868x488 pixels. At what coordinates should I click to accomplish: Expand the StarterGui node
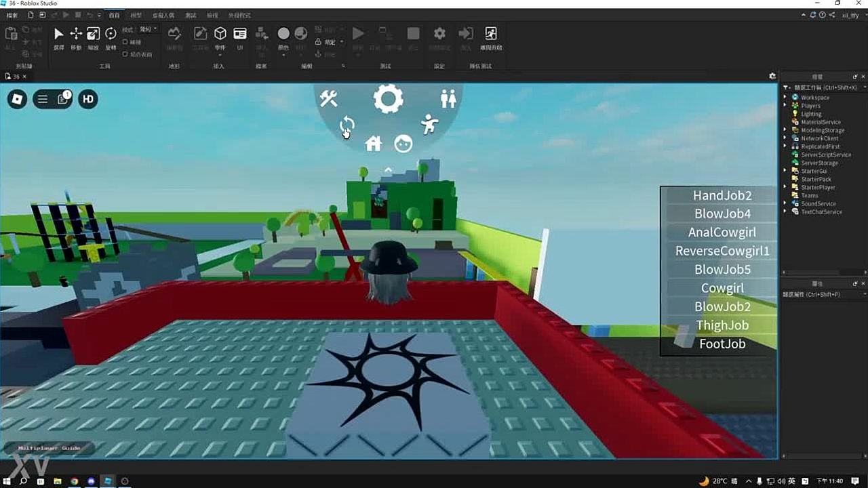[785, 171]
